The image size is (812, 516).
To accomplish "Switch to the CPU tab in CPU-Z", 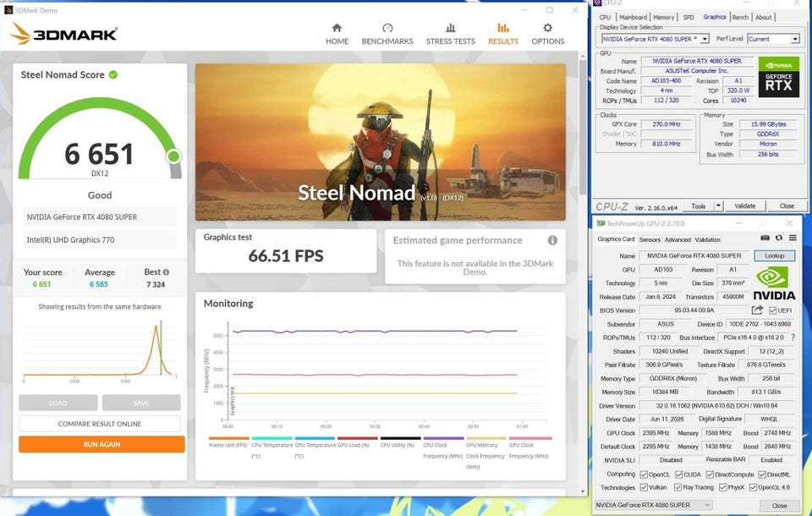I will click(605, 17).
